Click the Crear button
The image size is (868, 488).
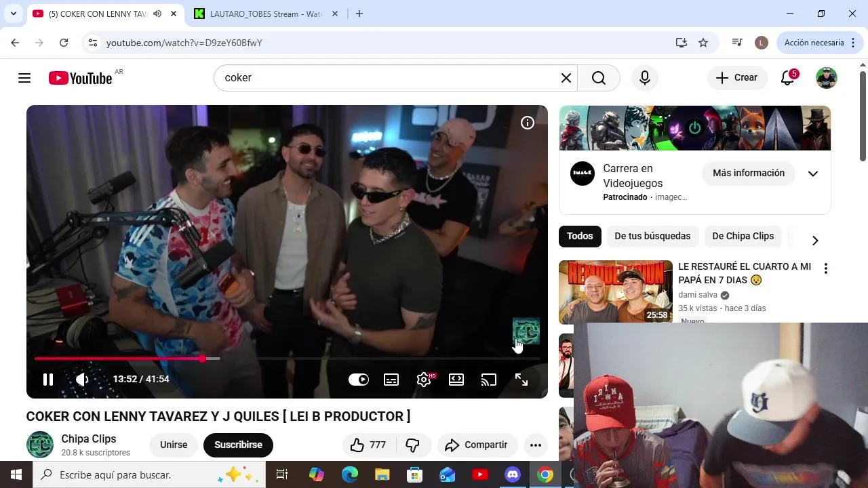(737, 78)
